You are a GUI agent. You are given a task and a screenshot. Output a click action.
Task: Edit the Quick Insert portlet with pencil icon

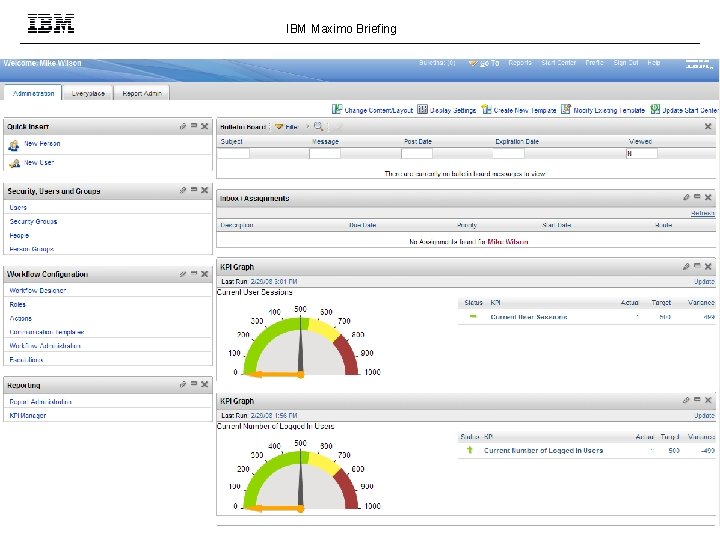(x=183, y=126)
